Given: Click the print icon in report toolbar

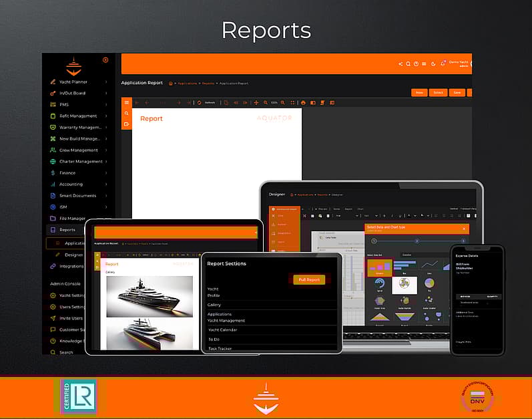Looking at the screenshot, I should tap(303, 102).
